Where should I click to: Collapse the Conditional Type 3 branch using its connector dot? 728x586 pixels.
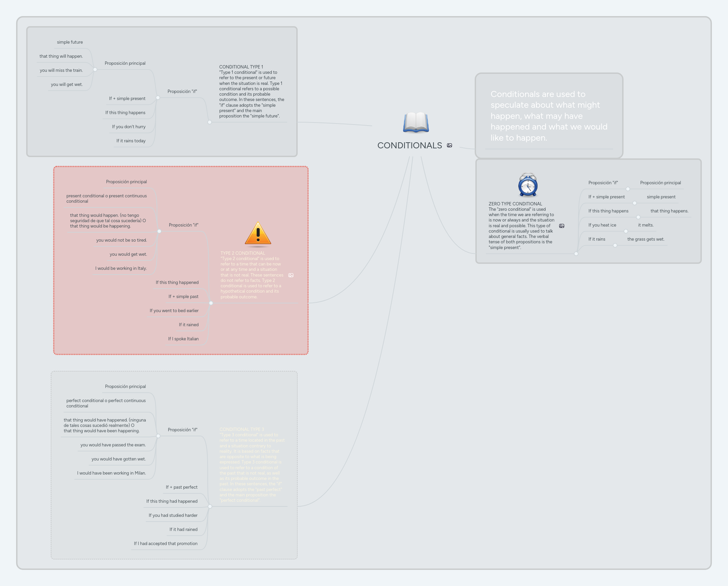coord(210,506)
